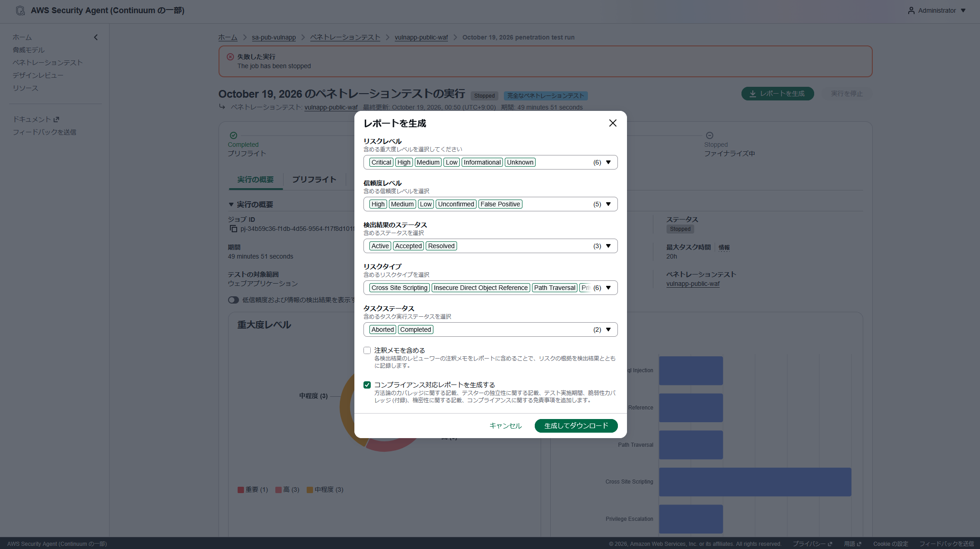Image resolution: width=980 pixels, height=549 pixels.
Task: Copy the job ID with the copy icon
Action: (x=234, y=229)
